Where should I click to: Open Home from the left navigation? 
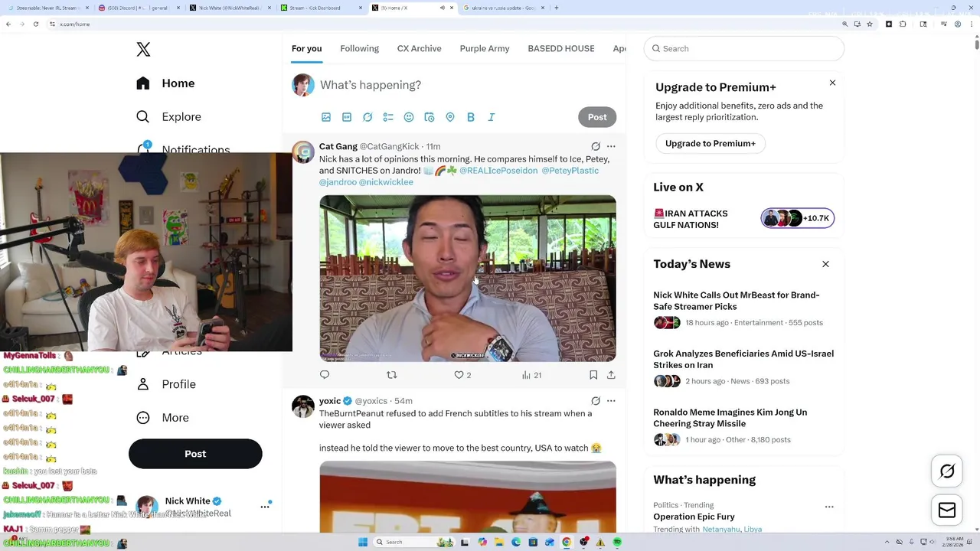165,83
